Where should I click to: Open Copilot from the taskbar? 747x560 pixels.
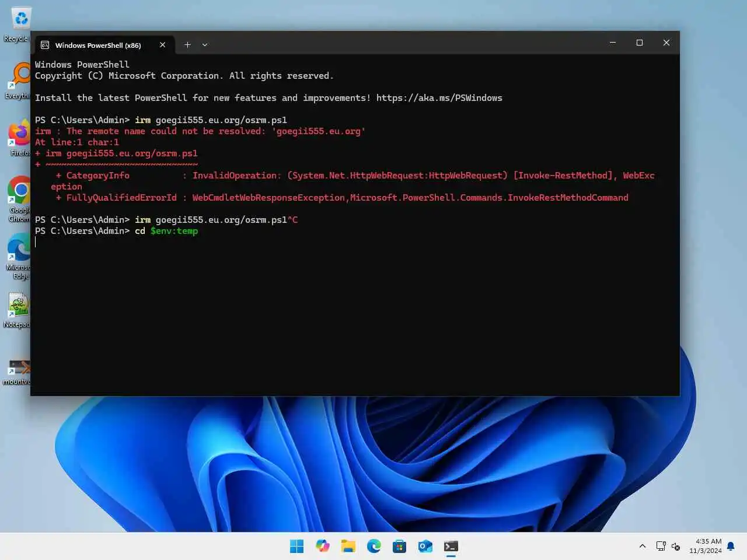tap(323, 546)
